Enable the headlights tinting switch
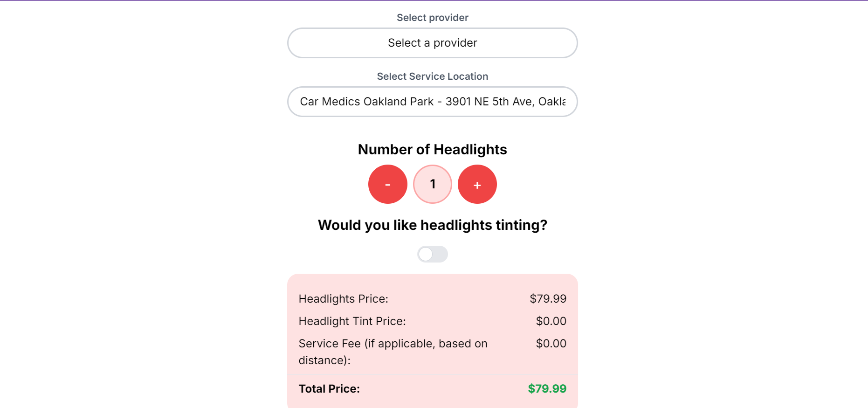868x408 pixels. tap(432, 254)
